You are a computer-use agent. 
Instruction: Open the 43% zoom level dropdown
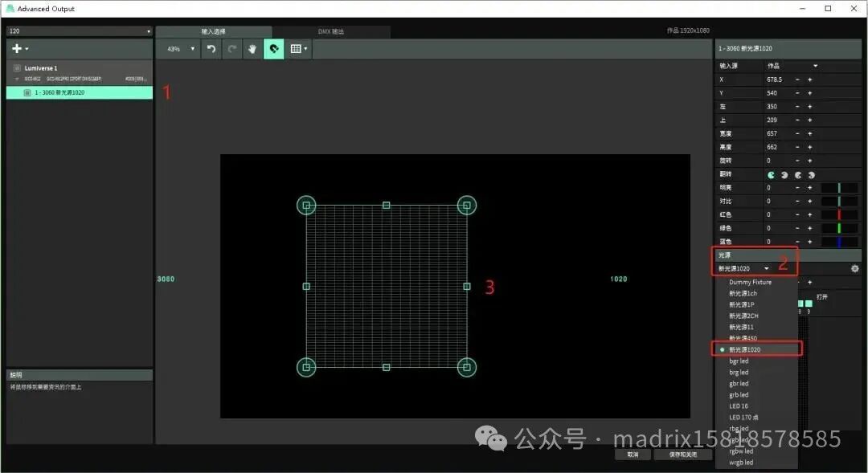(178, 48)
